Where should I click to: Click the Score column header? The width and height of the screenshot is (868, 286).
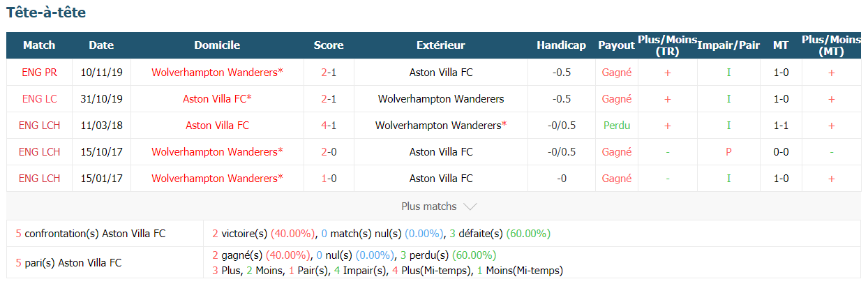[x=329, y=45]
